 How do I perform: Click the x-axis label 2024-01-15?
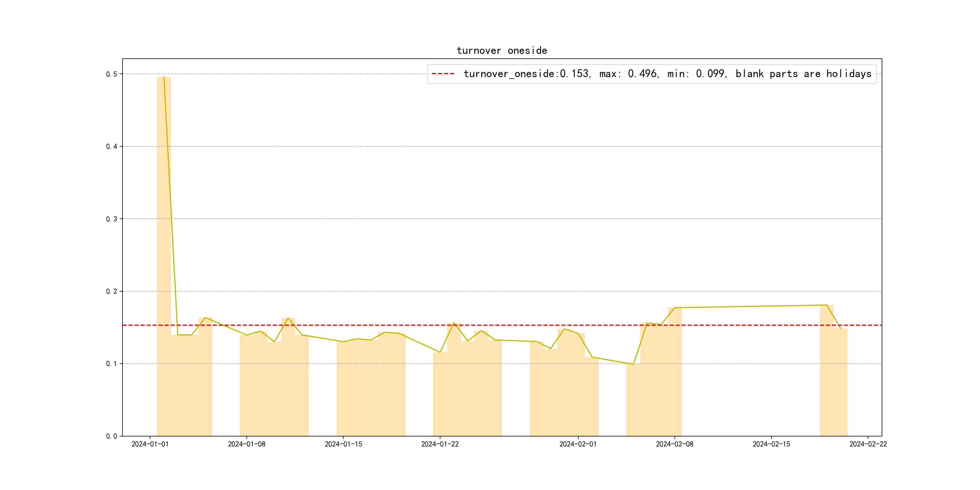(x=343, y=444)
